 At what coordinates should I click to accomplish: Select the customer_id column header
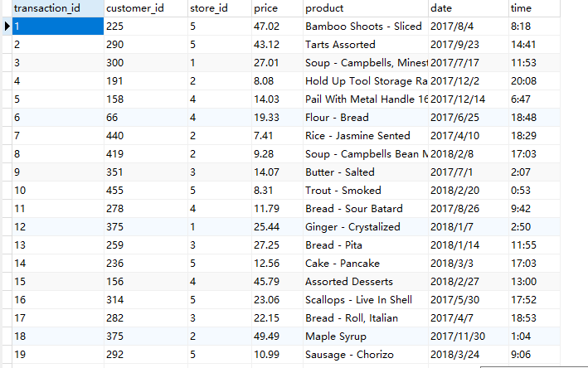pyautogui.click(x=146, y=8)
